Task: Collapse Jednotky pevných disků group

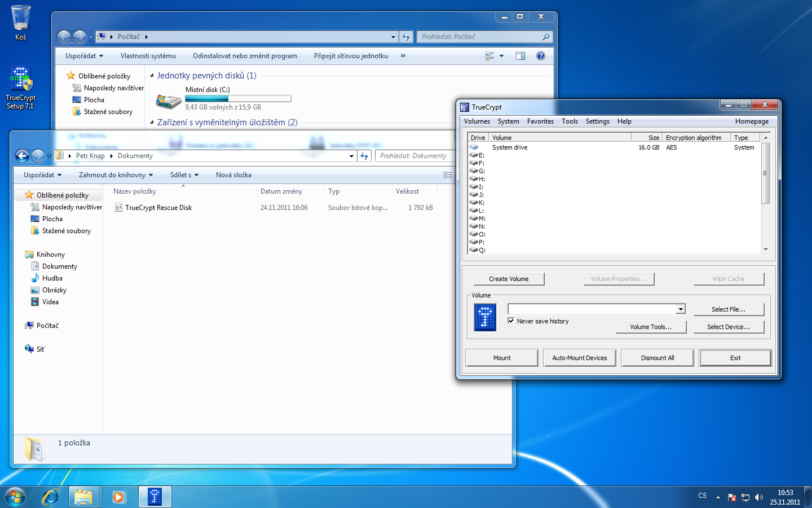Action: pyautogui.click(x=152, y=76)
